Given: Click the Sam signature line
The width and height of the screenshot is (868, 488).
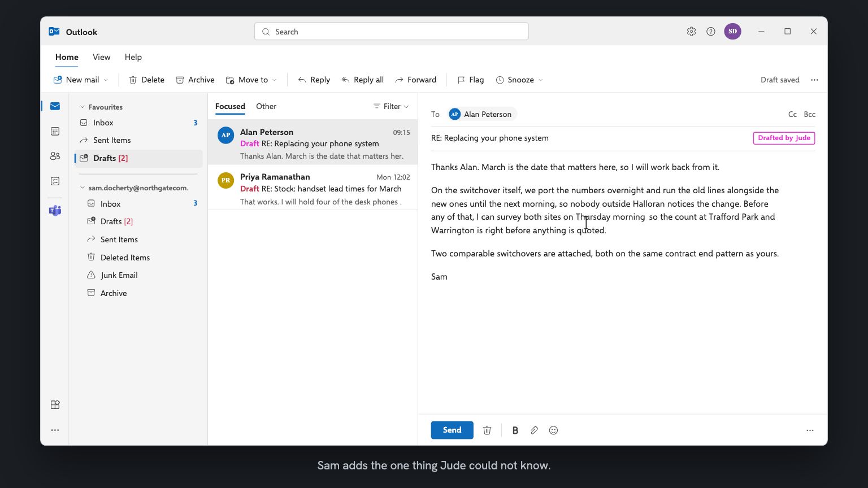Looking at the screenshot, I should coord(439,277).
